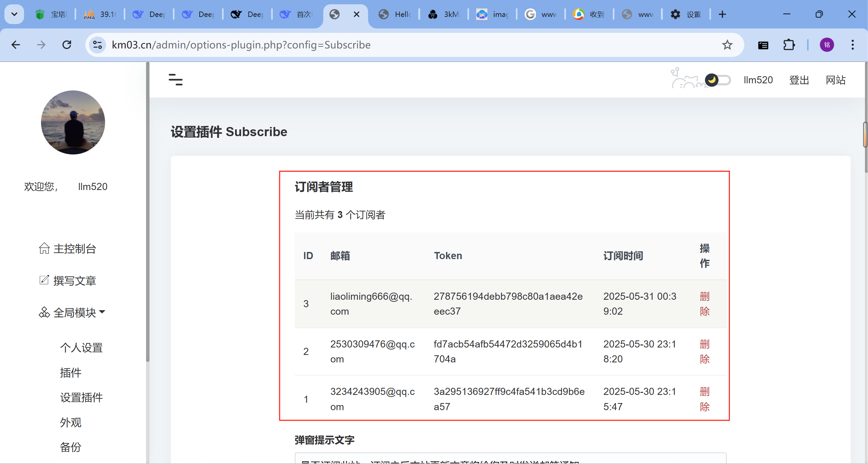This screenshot has width=868, height=464.
Task: Open the browser extensions puzzle icon
Action: (789, 45)
